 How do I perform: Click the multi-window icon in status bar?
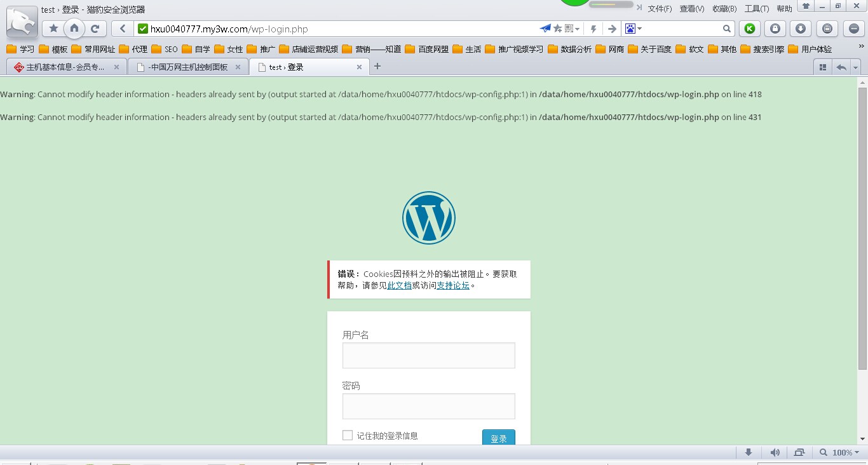click(x=799, y=452)
